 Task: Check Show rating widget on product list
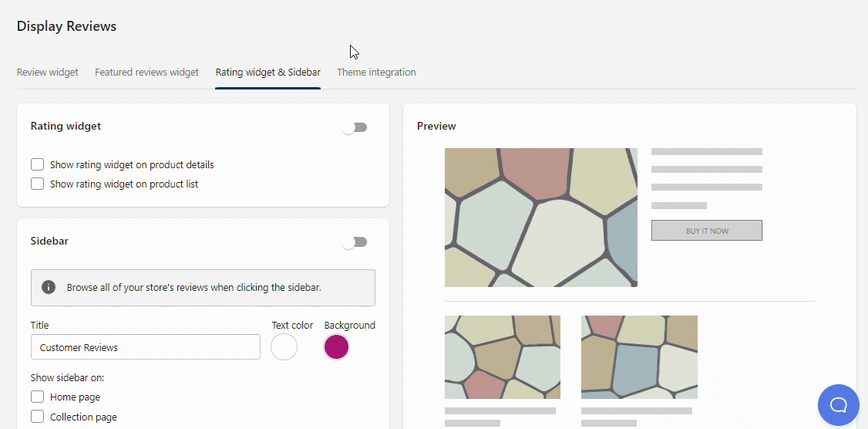point(37,184)
